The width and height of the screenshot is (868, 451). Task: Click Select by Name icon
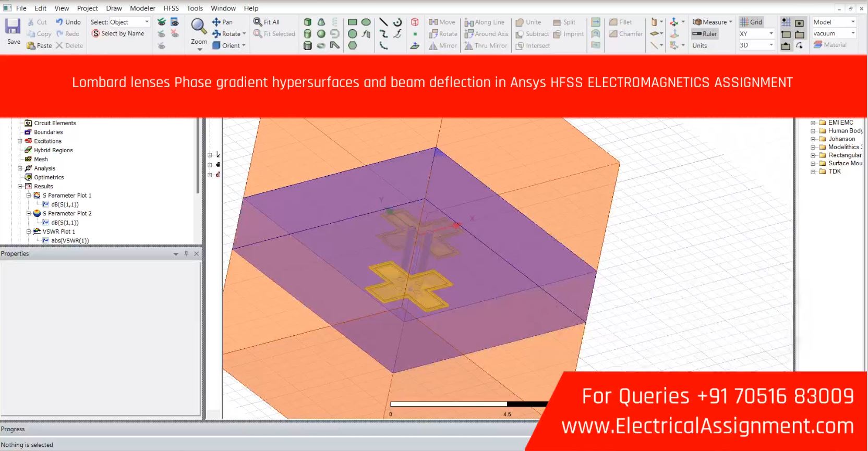pos(95,33)
